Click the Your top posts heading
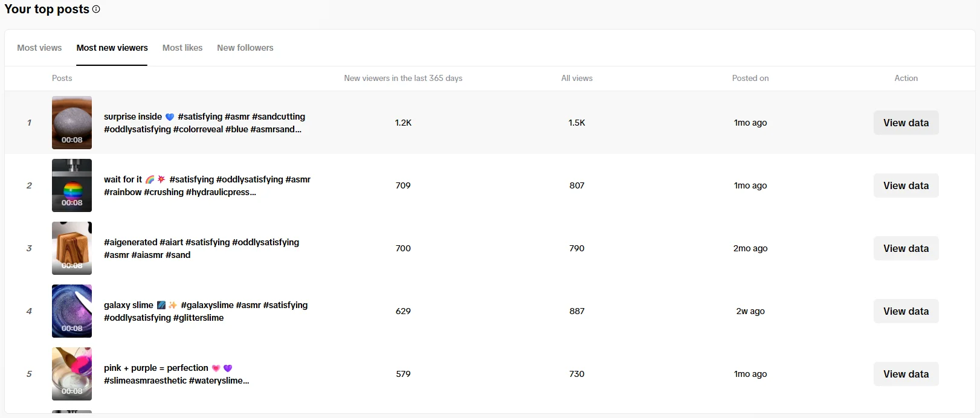 click(47, 9)
